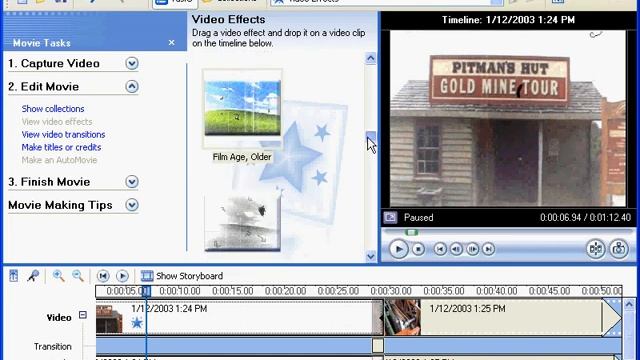Open Make titles or credits link

pos(61,147)
